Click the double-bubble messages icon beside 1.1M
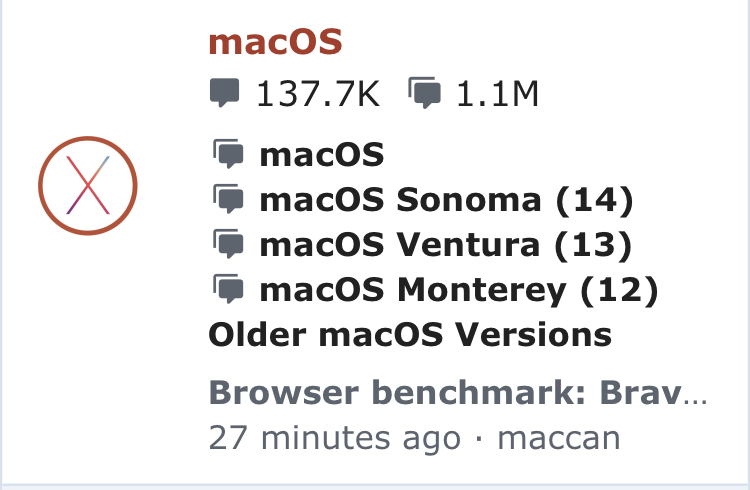This screenshot has height=490, width=750. tap(425, 93)
